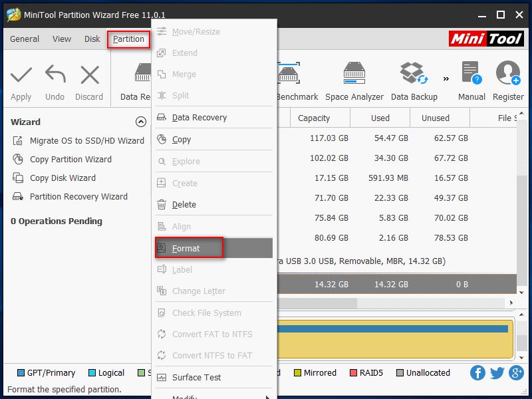Image resolution: width=532 pixels, height=399 pixels.
Task: Select the 17.15 GB partition row
Action: click(x=397, y=178)
